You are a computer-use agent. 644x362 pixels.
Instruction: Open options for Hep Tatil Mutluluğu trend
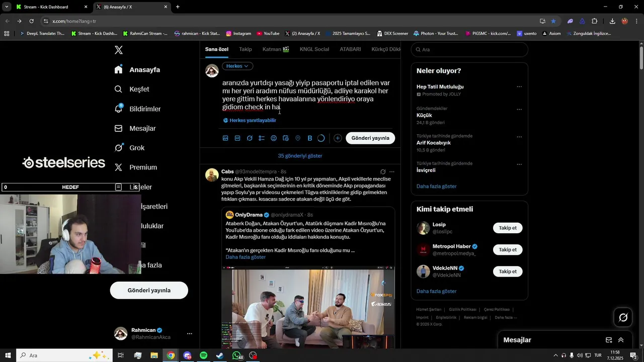[519, 86]
